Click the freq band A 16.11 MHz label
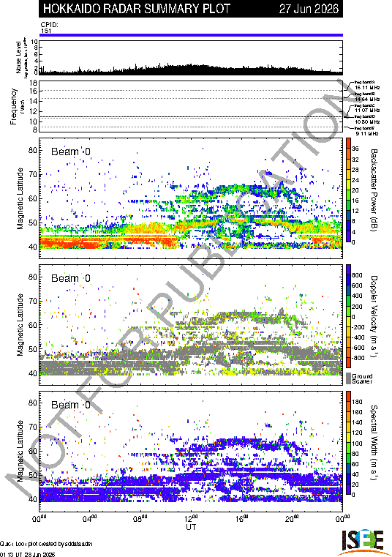Image resolution: width=392 pixels, height=557 pixels. [x=367, y=85]
